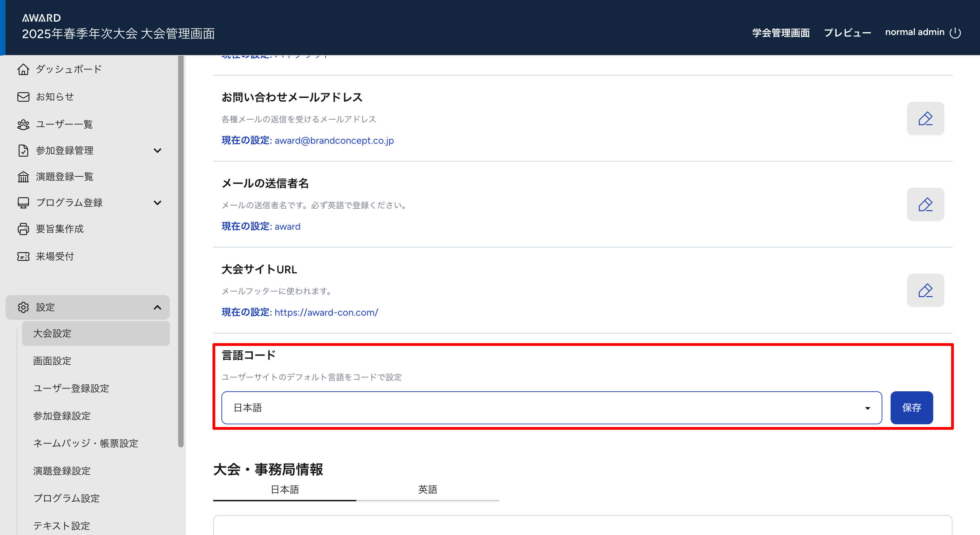Click the printer icon for 要旨集作成
Viewport: 980px width, 535px height.
pyautogui.click(x=23, y=229)
